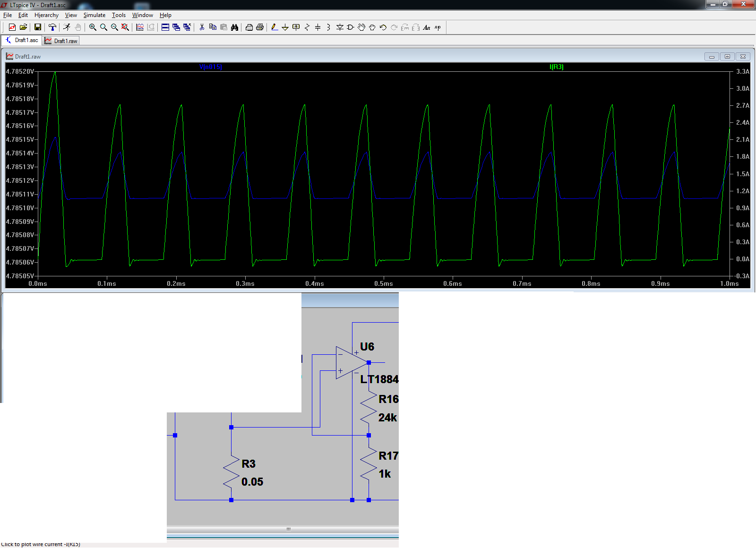756x548 pixels.
Task: Select the Place Component gate tool
Action: pyautogui.click(x=351, y=27)
